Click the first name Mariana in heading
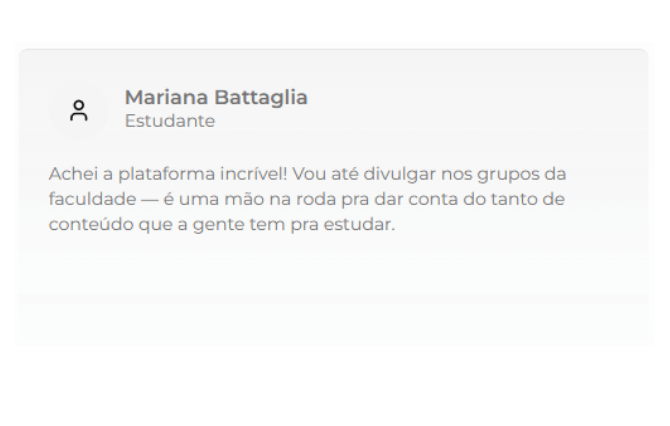The image size is (670, 426). click(x=166, y=97)
